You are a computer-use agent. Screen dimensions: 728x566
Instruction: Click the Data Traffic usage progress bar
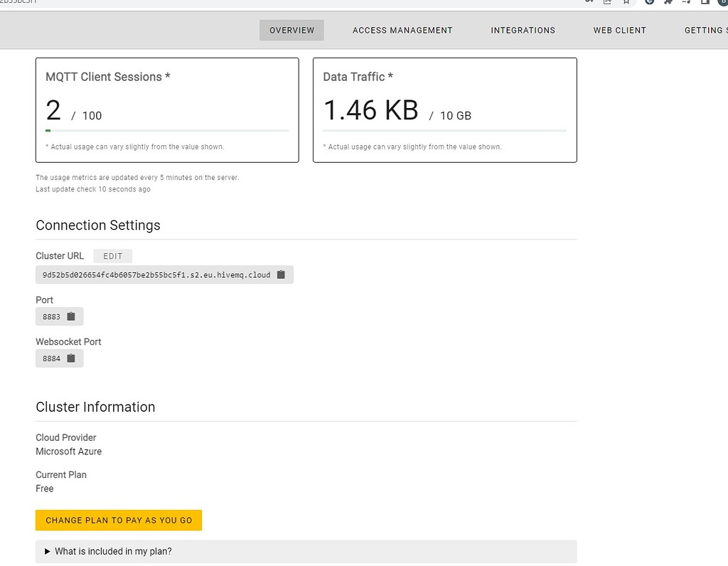click(444, 130)
